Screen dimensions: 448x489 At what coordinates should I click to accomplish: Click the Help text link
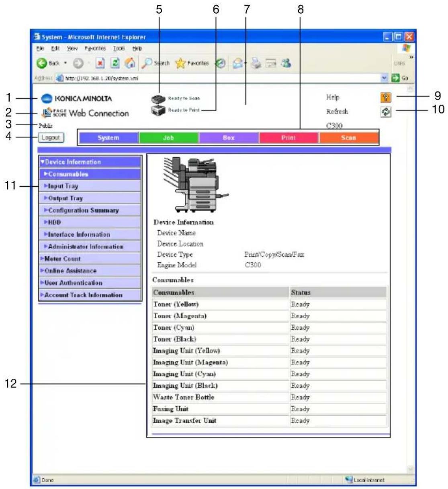[333, 97]
